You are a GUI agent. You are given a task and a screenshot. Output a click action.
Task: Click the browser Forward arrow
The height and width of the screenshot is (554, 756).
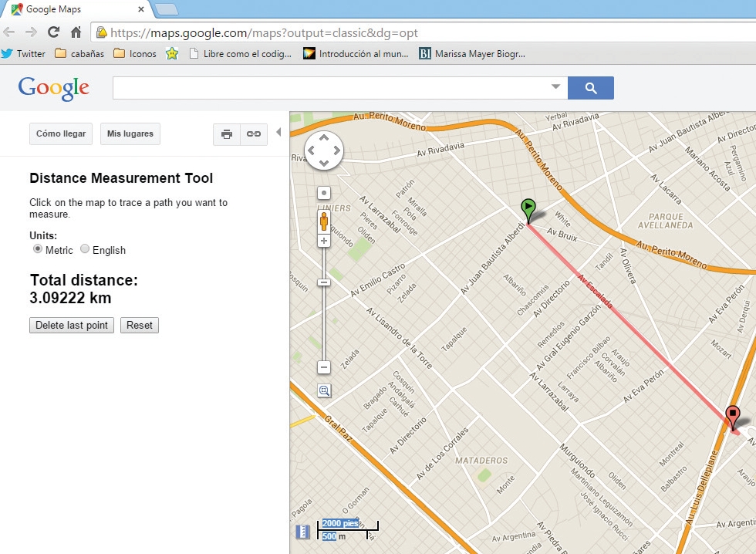pyautogui.click(x=31, y=32)
